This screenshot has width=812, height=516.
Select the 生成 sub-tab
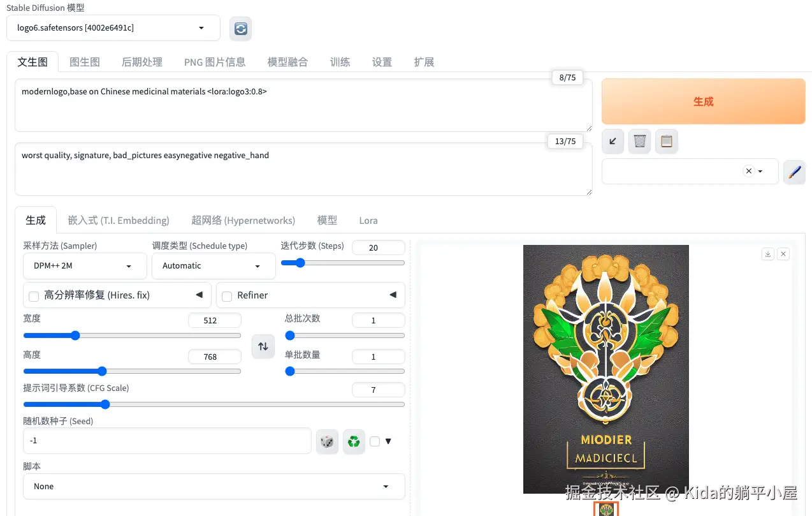(x=36, y=220)
